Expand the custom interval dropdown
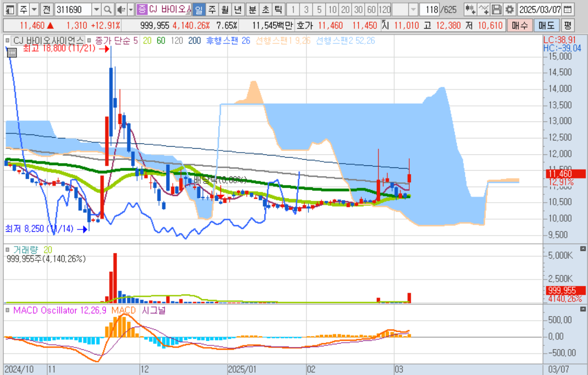 coord(413,9)
